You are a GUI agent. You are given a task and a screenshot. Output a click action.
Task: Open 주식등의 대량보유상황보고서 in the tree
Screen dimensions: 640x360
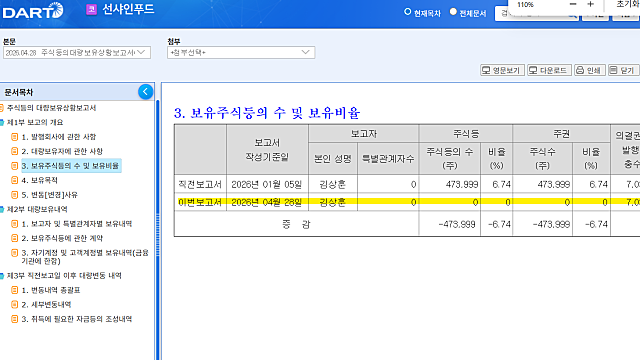[51, 108]
